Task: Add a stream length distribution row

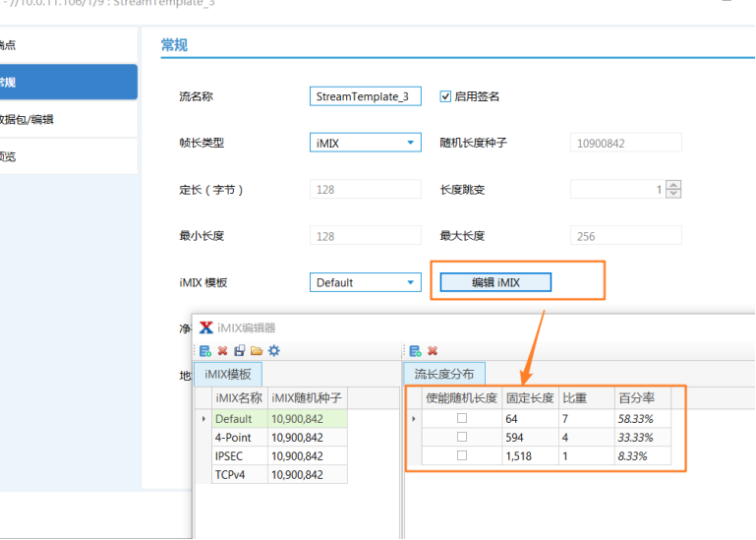Action: click(415, 351)
